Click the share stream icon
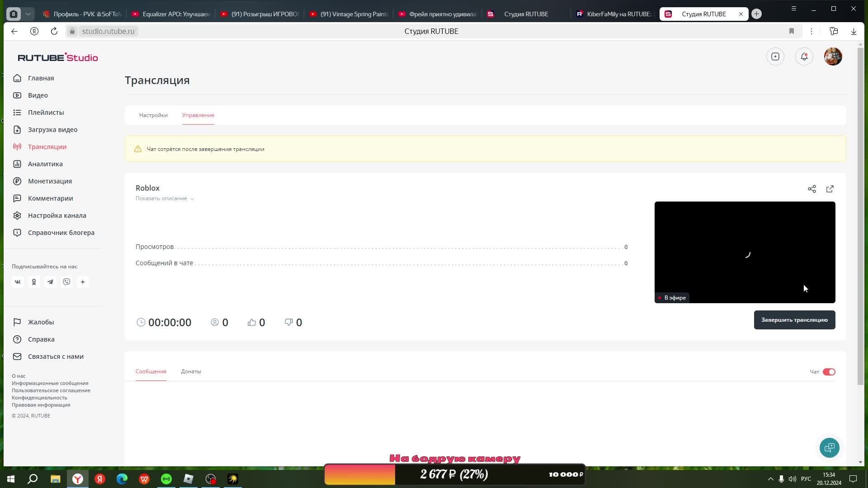 click(x=812, y=189)
